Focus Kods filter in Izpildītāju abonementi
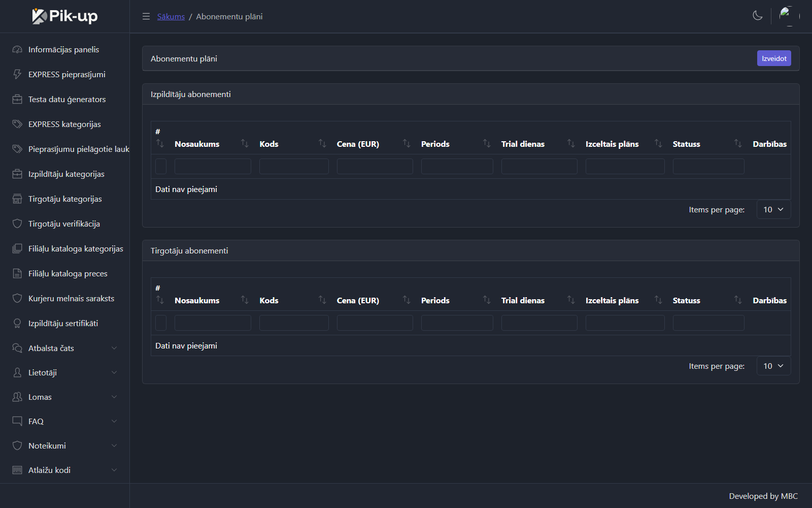The image size is (812, 508). (294, 166)
